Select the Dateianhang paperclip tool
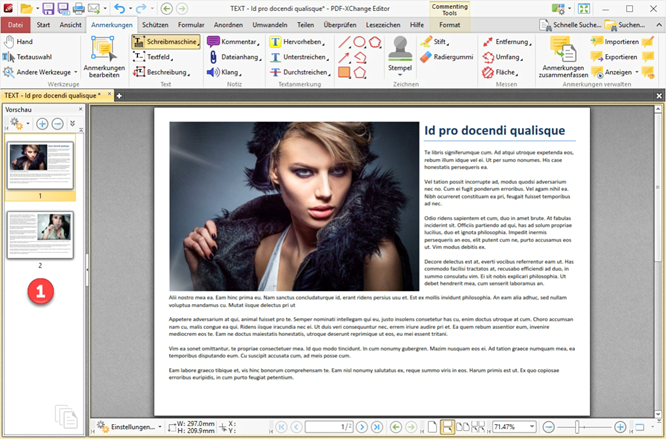Image resolution: width=666 pixels, height=439 pixels. point(235,57)
